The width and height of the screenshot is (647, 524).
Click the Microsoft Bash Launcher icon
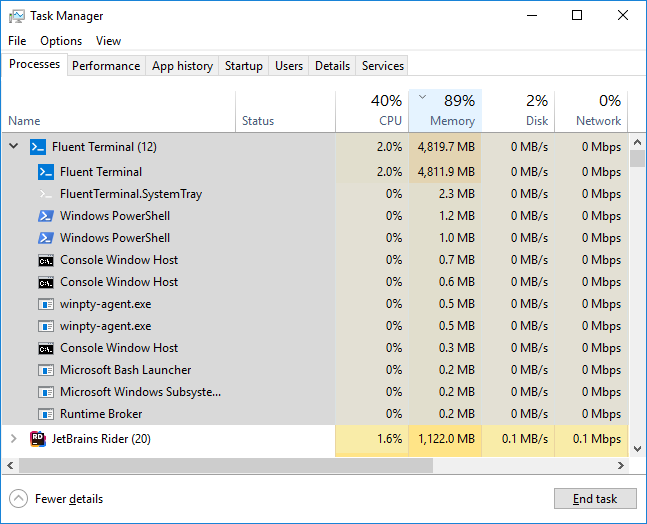point(46,370)
